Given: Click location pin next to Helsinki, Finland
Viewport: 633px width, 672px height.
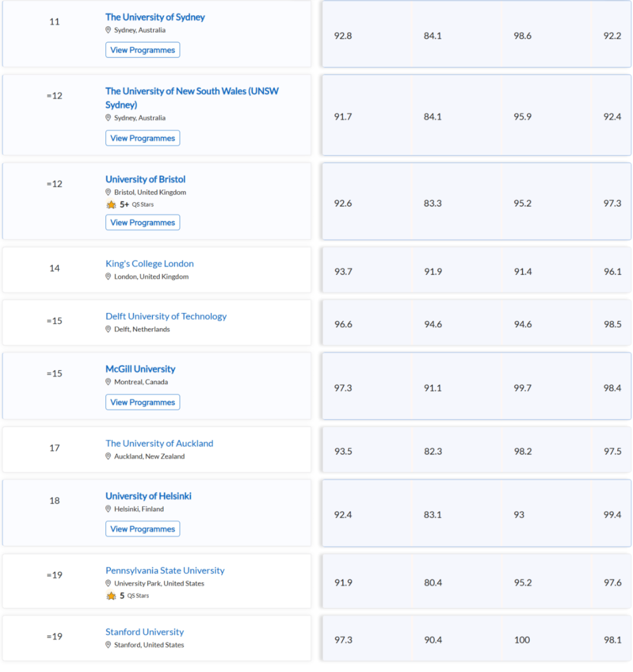Looking at the screenshot, I should [108, 509].
